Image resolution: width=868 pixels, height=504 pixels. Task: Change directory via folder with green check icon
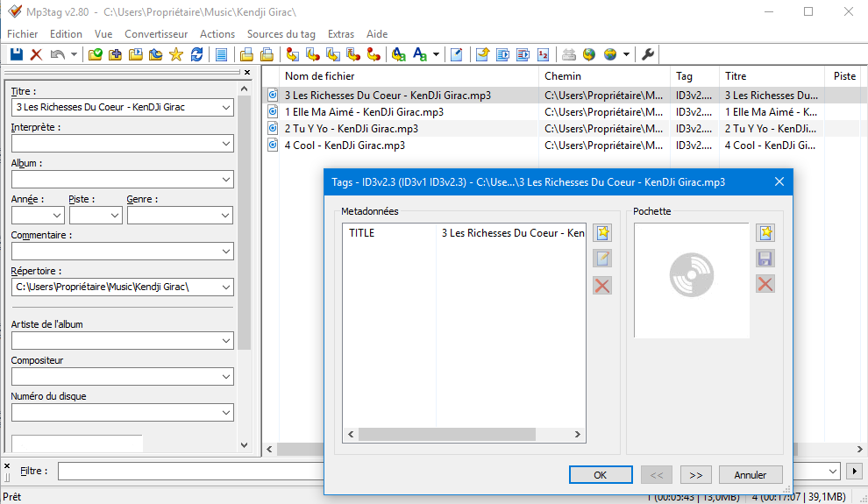pyautogui.click(x=96, y=54)
